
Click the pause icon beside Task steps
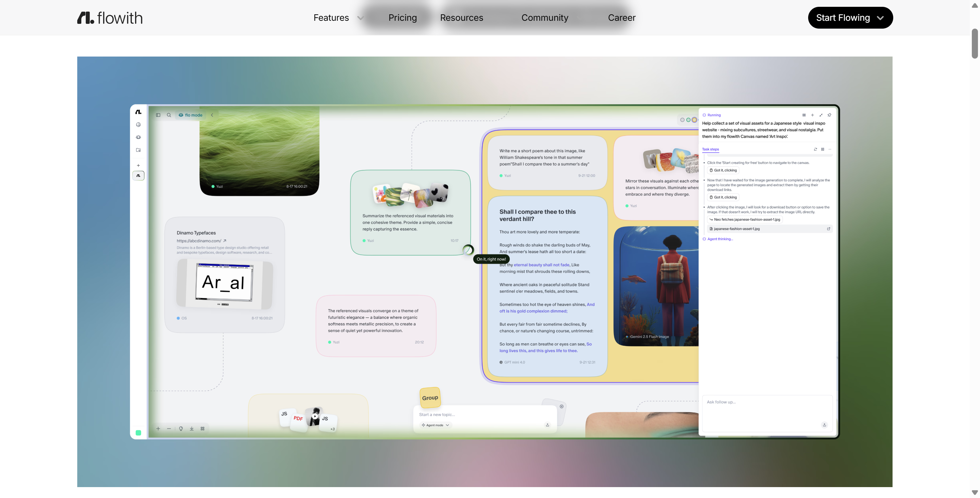822,149
